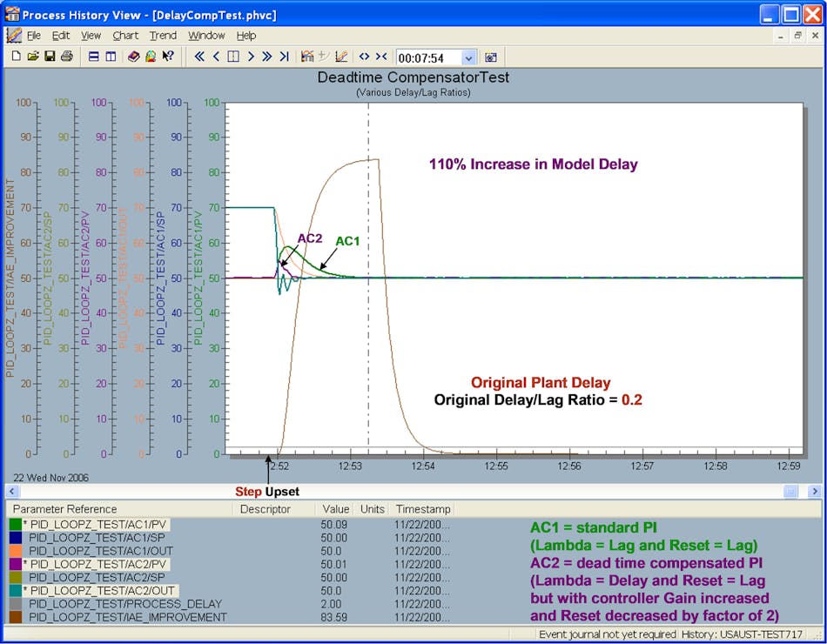This screenshot has width=827, height=644.
Task: Expand the time scale with the <> icon
Action: (364, 57)
